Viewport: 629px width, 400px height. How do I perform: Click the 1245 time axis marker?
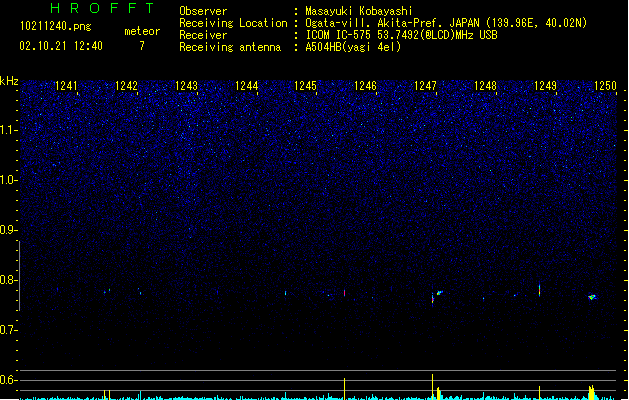point(306,86)
